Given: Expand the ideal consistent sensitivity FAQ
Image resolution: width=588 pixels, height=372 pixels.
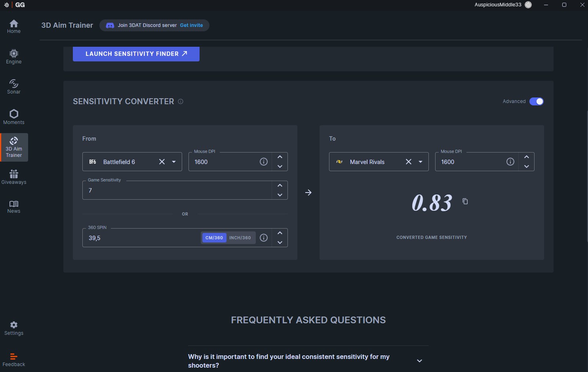Looking at the screenshot, I should (x=419, y=361).
